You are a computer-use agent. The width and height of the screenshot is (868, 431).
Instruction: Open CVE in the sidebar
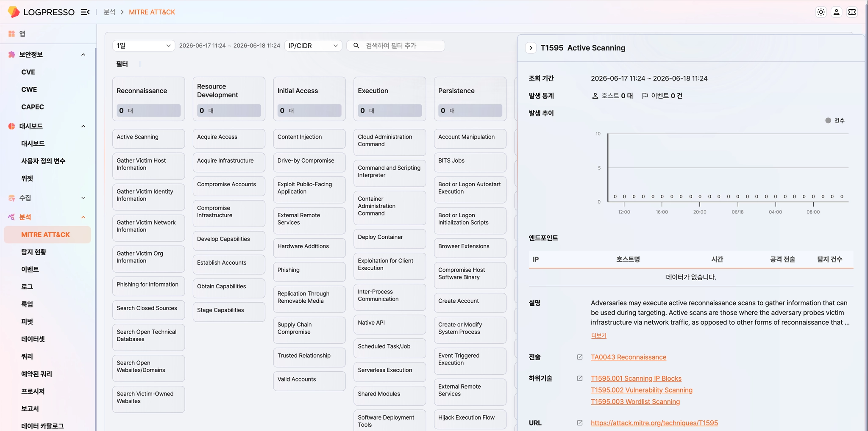click(28, 72)
